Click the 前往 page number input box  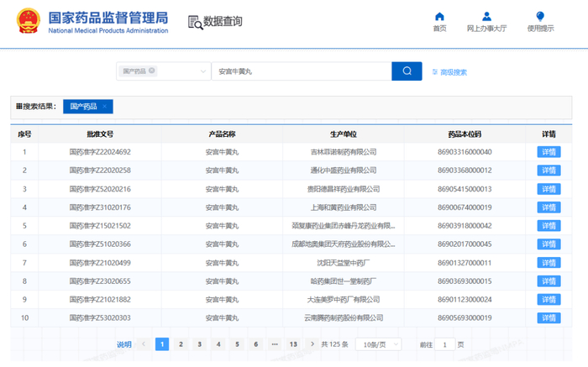click(x=445, y=344)
